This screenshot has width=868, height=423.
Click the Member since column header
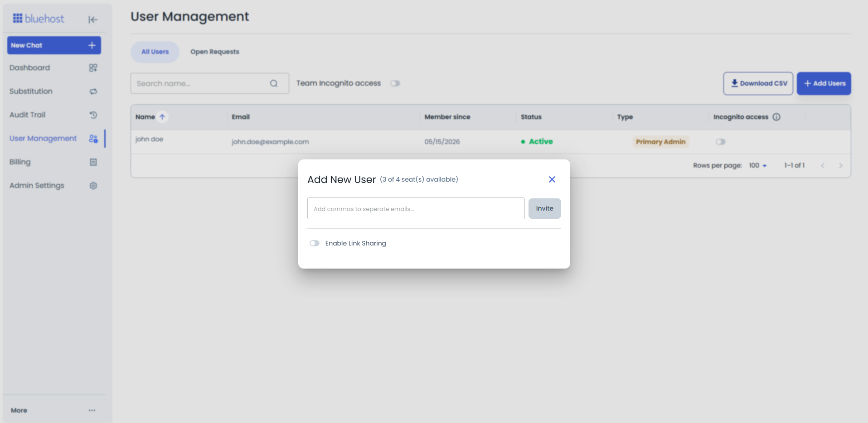pyautogui.click(x=447, y=117)
